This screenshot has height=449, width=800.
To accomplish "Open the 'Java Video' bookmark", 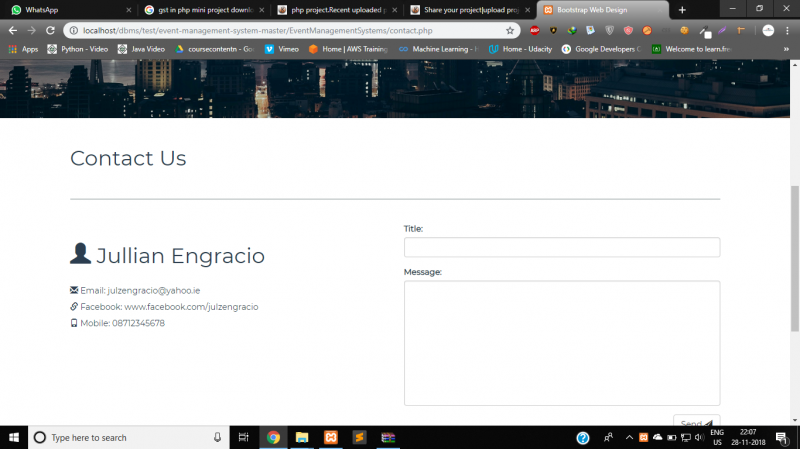I will pyautogui.click(x=141, y=49).
